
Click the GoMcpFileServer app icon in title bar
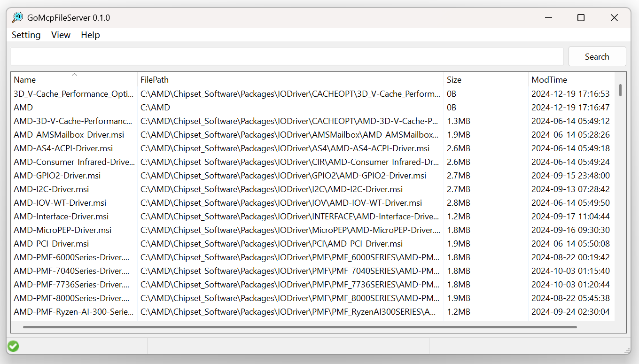point(17,18)
